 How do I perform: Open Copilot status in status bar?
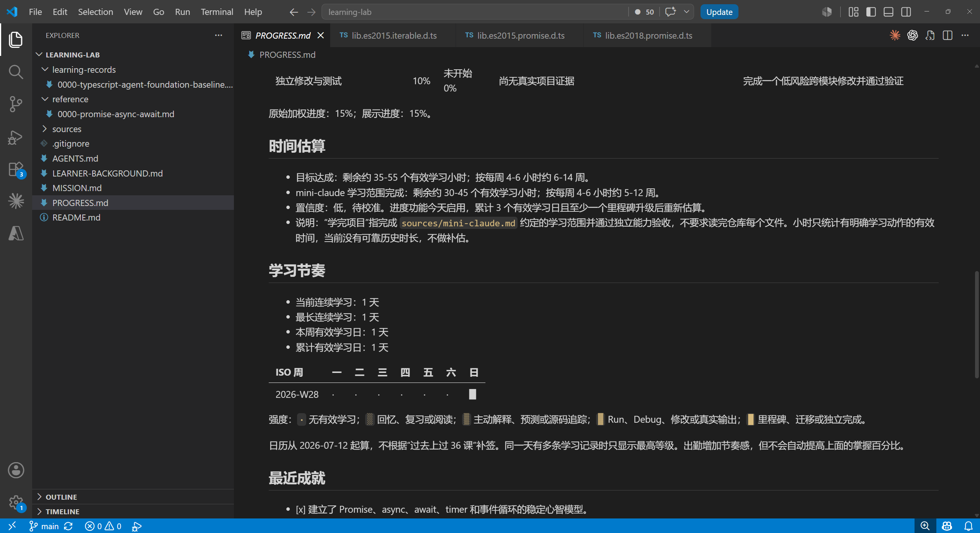coord(947,526)
